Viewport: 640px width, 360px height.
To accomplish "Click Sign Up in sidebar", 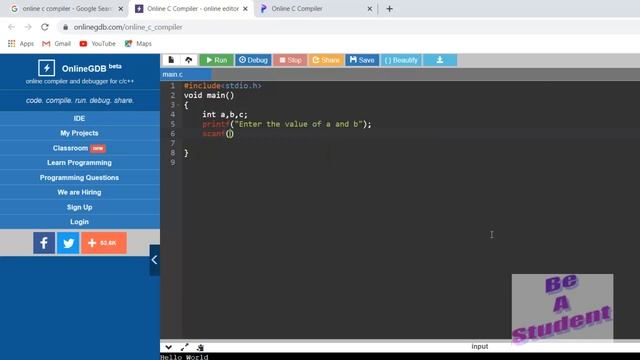I will coord(79,207).
